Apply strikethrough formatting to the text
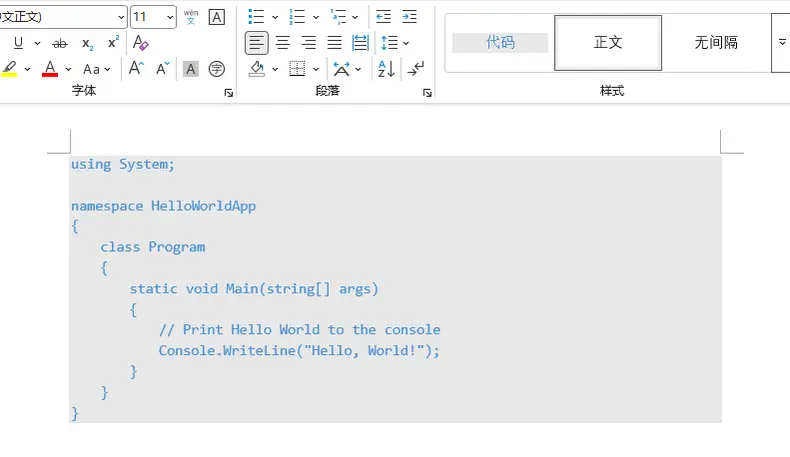 pos(60,43)
